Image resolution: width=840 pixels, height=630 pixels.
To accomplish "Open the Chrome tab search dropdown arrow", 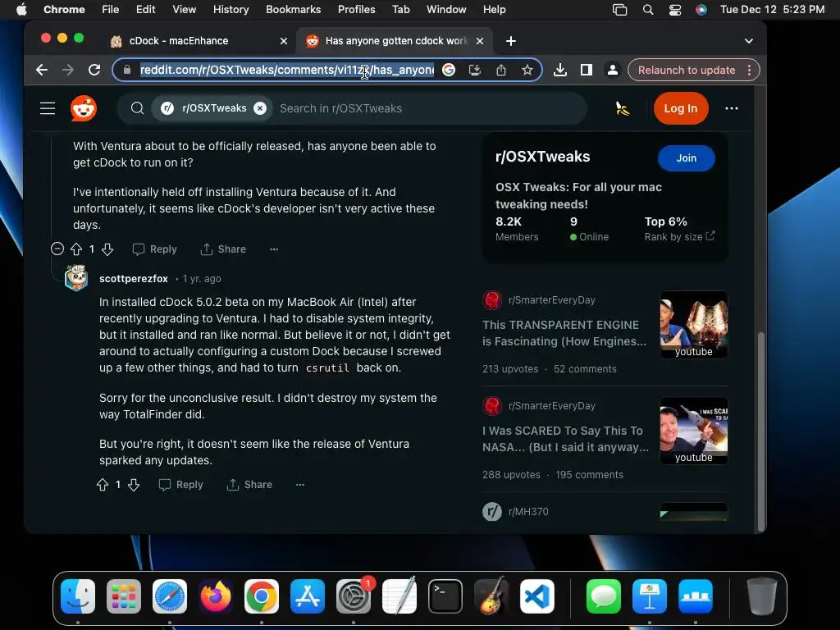I will [749, 41].
